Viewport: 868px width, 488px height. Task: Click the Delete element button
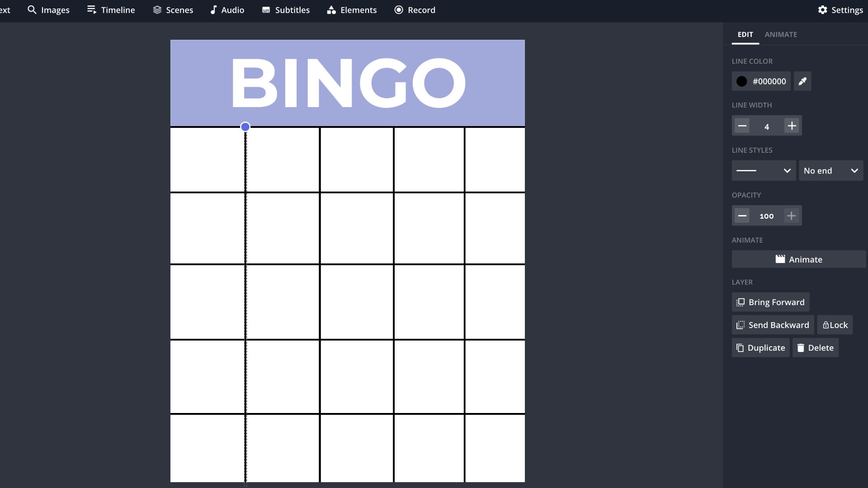click(815, 347)
